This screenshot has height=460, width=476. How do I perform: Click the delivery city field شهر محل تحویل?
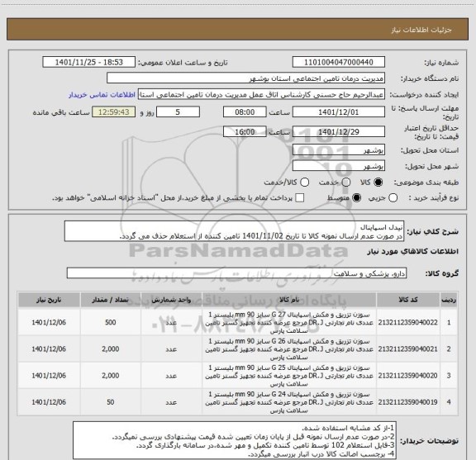[x=339, y=166]
